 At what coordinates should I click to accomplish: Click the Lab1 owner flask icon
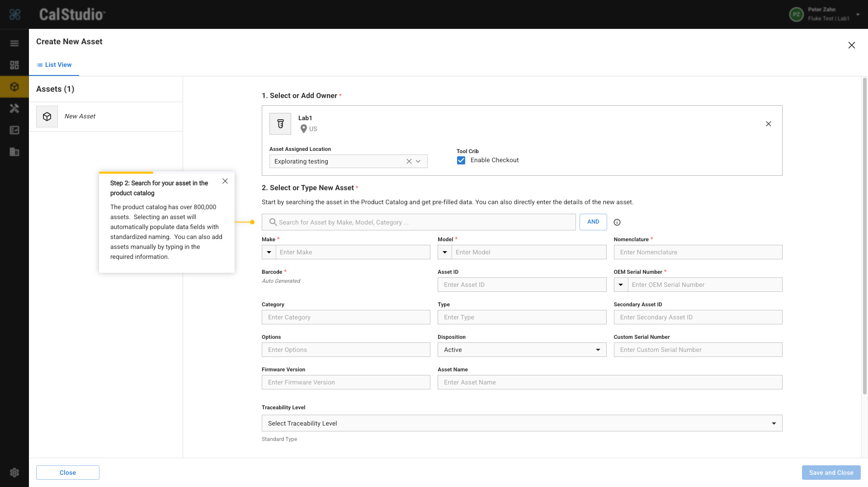coord(280,124)
